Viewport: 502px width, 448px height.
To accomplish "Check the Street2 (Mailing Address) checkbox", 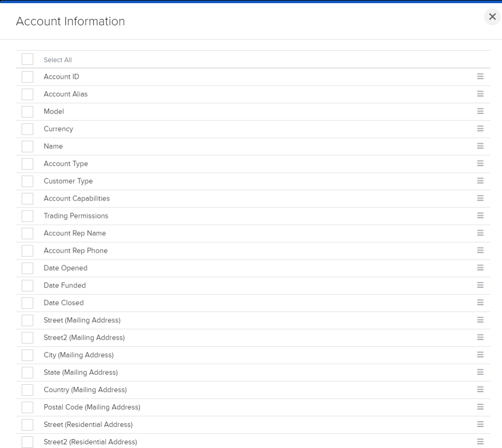I will [27, 337].
